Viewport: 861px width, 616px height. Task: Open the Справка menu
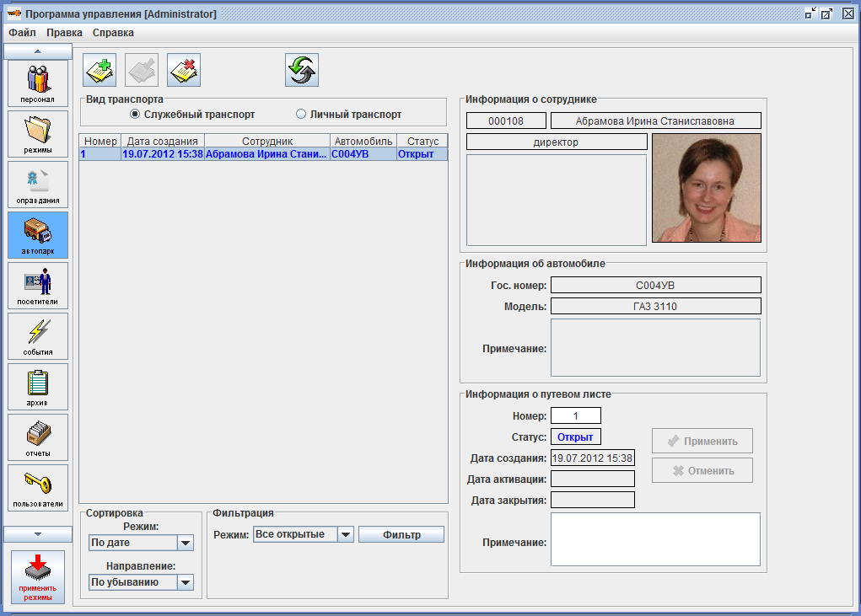pyautogui.click(x=113, y=33)
